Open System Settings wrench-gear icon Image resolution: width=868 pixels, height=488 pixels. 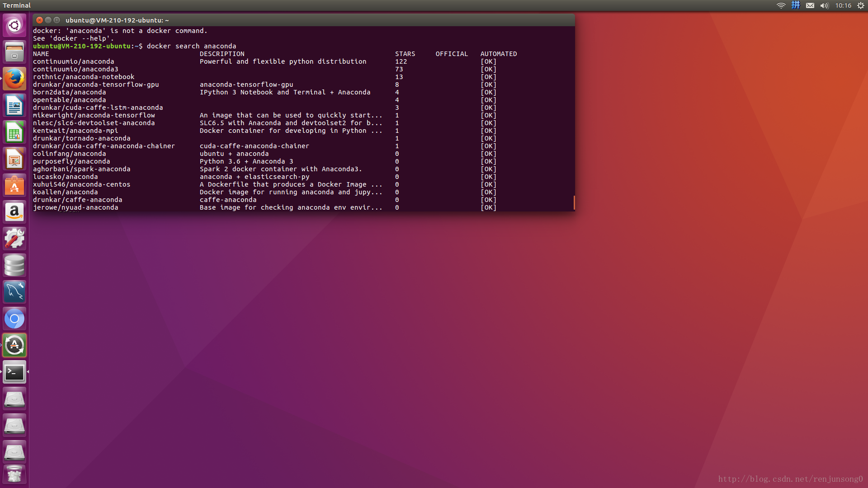click(x=14, y=239)
